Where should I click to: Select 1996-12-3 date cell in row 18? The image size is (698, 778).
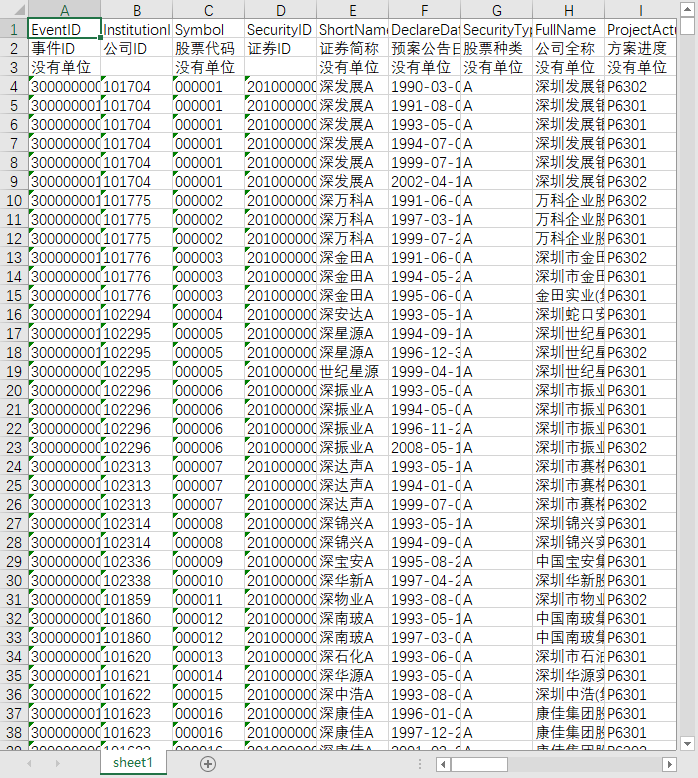tap(425, 353)
